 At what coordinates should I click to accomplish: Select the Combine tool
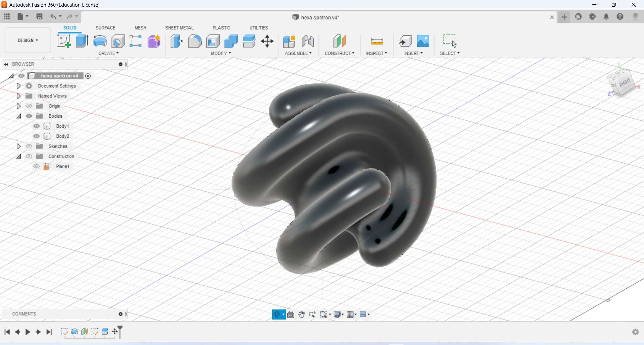point(231,41)
